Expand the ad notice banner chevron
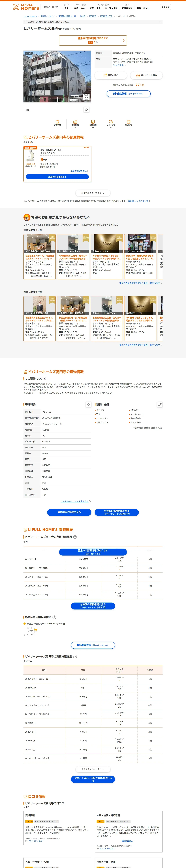This screenshot has height=868, width=186. tap(160, 22)
